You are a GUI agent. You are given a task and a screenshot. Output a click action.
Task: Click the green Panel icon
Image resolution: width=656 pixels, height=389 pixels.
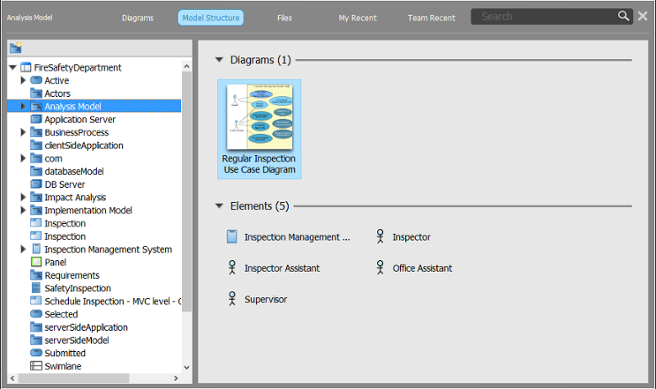(x=36, y=262)
